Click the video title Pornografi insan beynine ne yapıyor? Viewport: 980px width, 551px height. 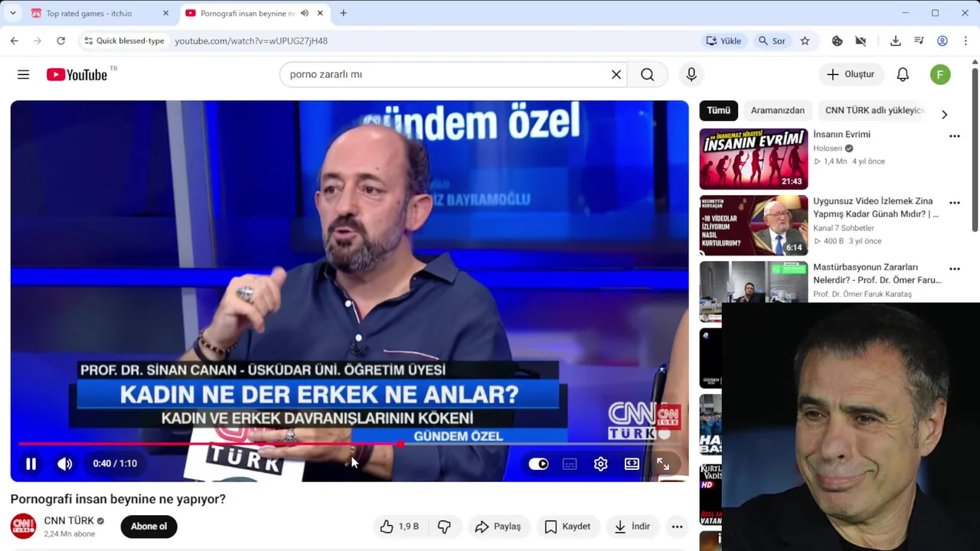click(x=118, y=499)
